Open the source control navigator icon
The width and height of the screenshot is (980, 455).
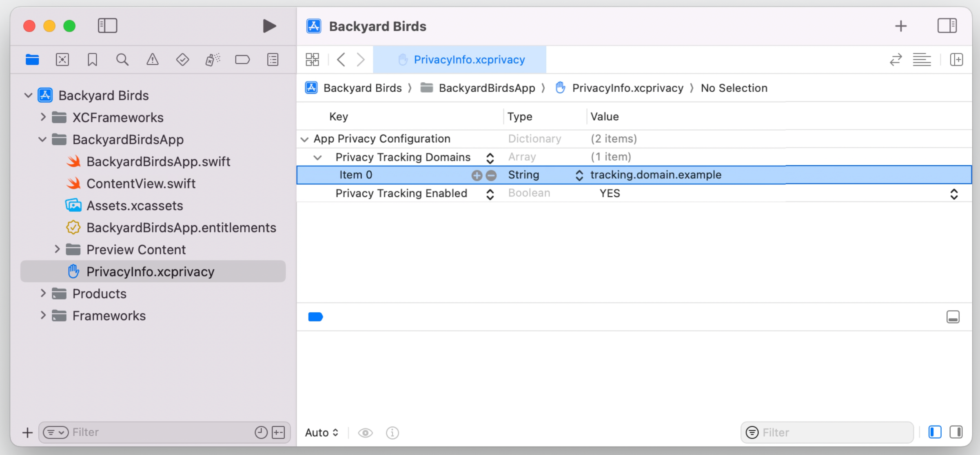[62, 60]
